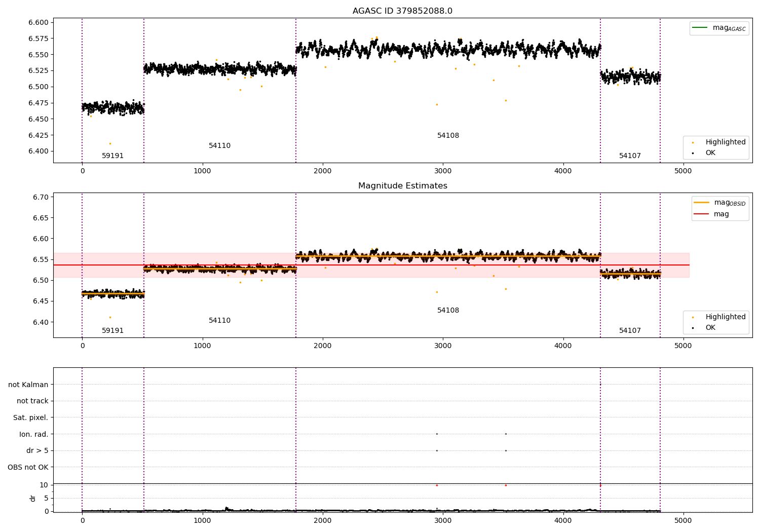The height and width of the screenshot is (532, 760).
Task: Click the 6.575 y-axis tick label
Action: (39, 39)
